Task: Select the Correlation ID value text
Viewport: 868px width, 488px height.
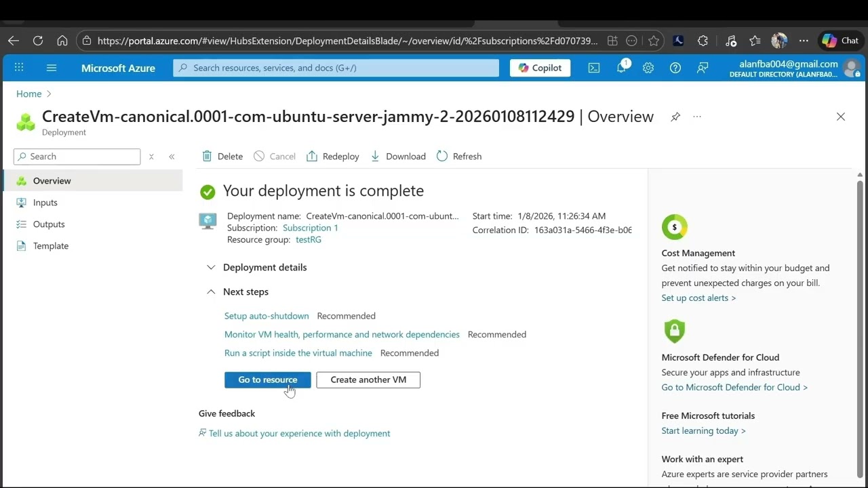Action: pyautogui.click(x=583, y=230)
